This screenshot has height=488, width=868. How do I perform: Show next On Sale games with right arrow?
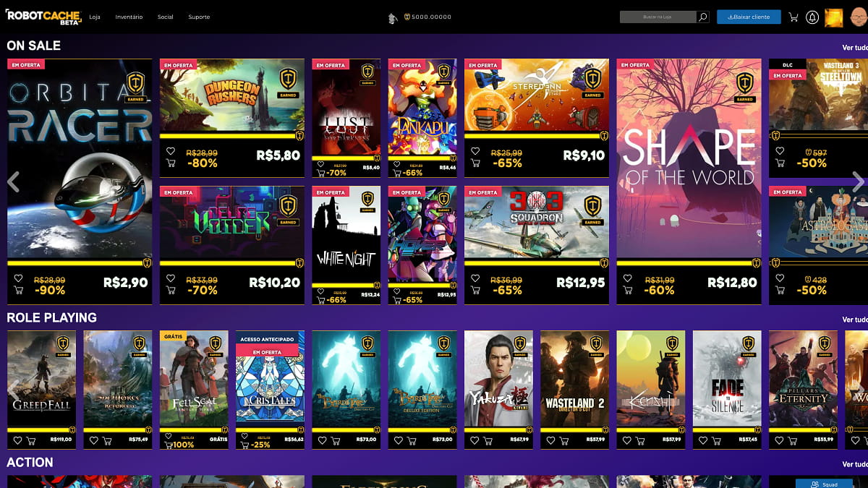[858, 181]
